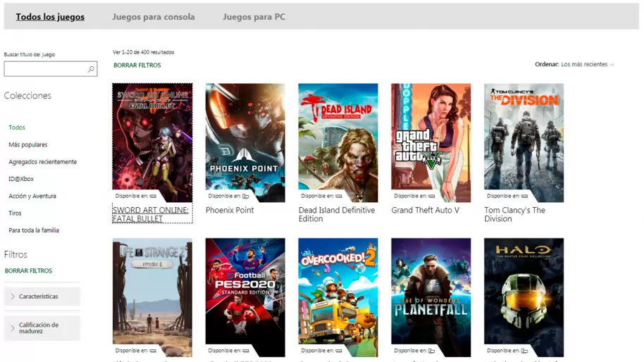
Task: Click the search magnifier icon
Action: tap(91, 69)
